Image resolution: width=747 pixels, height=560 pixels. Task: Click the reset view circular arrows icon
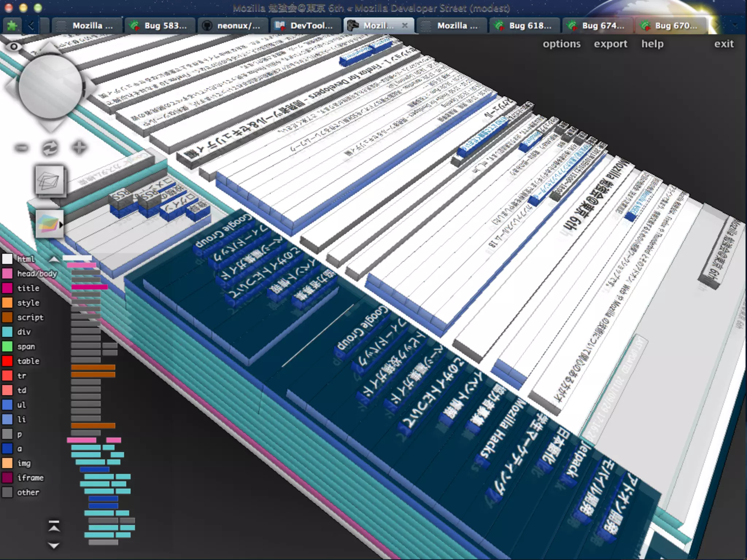click(50, 148)
